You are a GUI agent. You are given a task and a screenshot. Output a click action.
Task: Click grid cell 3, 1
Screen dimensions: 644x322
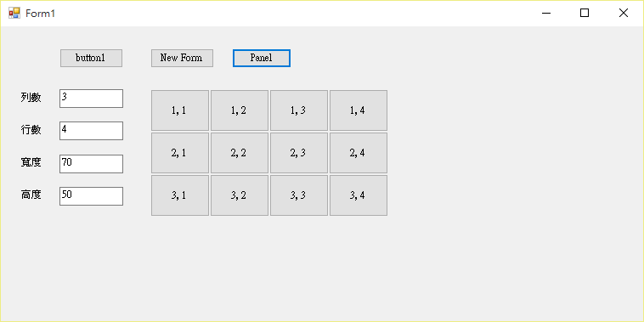click(x=180, y=195)
